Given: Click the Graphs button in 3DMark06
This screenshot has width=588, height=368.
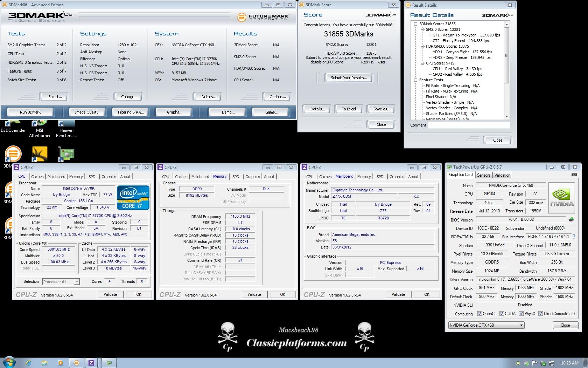Looking at the screenshot, I should (174, 112).
